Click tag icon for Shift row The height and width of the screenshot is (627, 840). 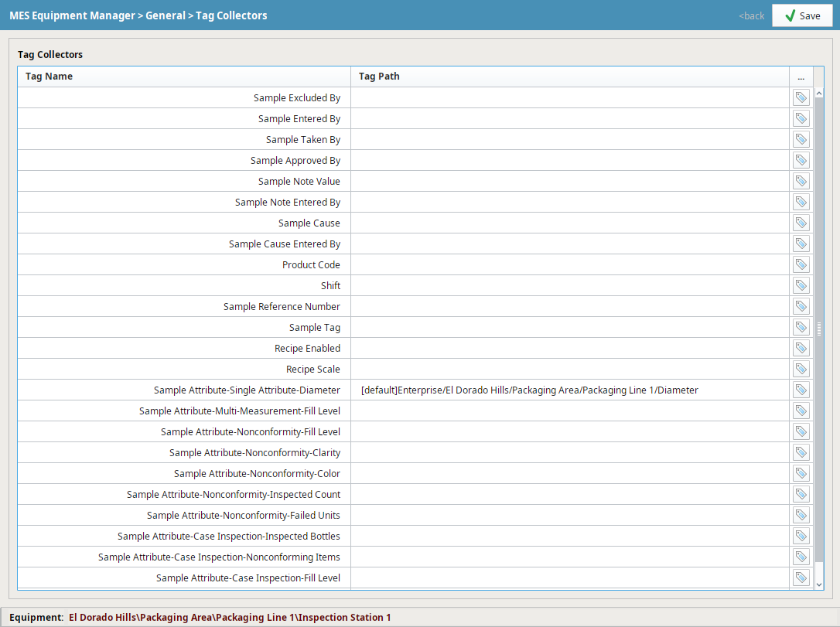tap(801, 285)
